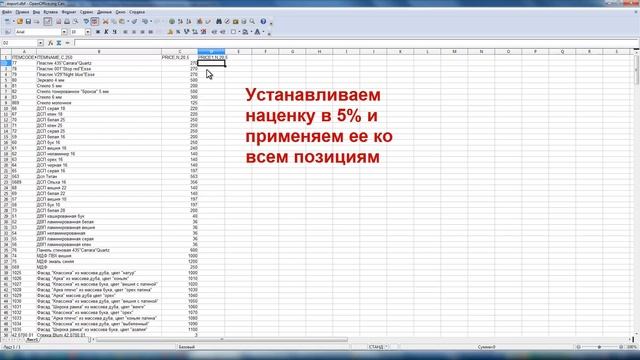Image resolution: width=640 pixels, height=360 pixels.
Task: Insert a Chart from the toolbar
Action: [x=200, y=21]
